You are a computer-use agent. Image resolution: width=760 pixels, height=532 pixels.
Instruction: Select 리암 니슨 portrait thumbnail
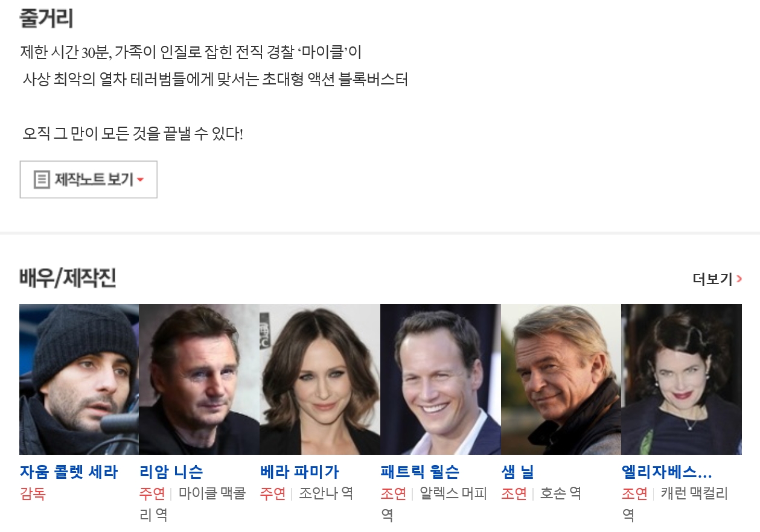point(199,379)
